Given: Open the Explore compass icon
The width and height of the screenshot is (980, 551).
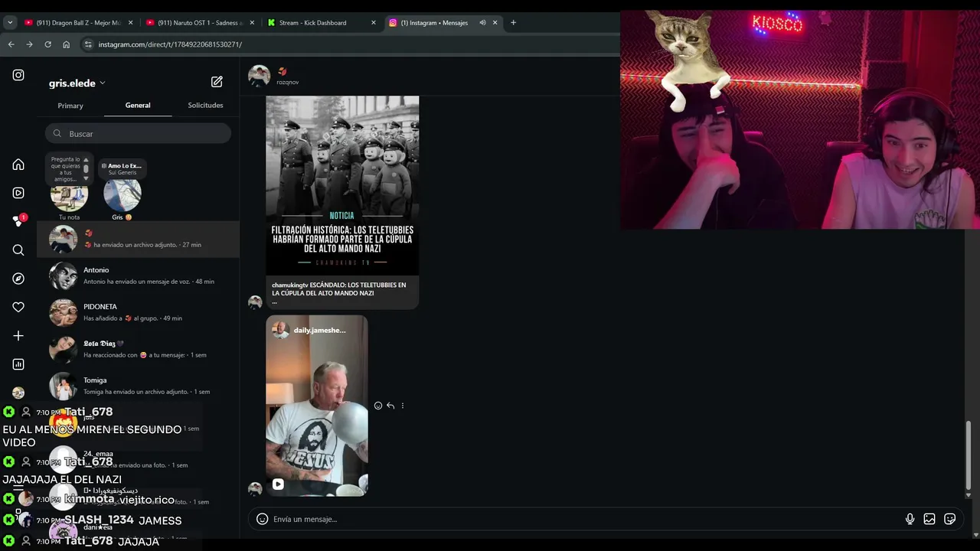Looking at the screenshot, I should point(18,279).
